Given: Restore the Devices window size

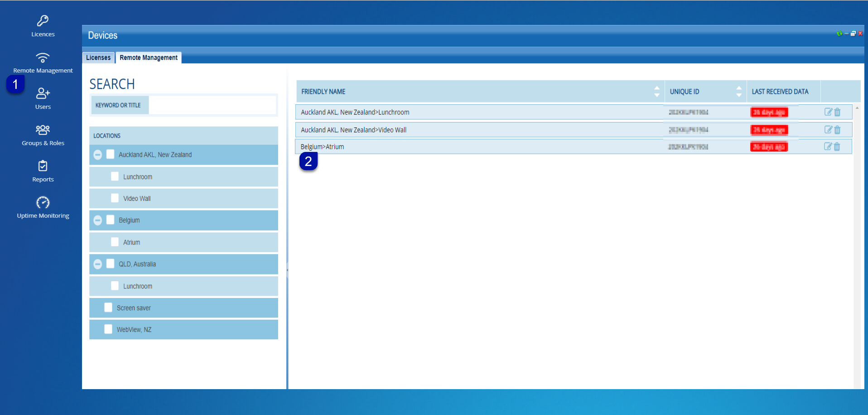Looking at the screenshot, I should [x=853, y=34].
